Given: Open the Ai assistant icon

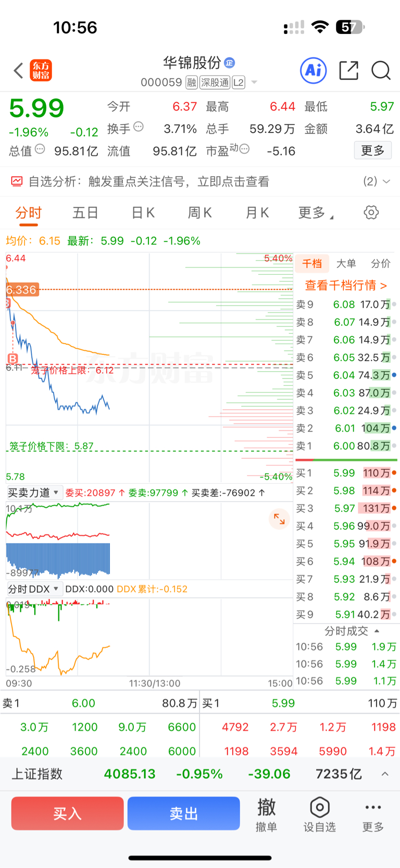Looking at the screenshot, I should (x=314, y=70).
